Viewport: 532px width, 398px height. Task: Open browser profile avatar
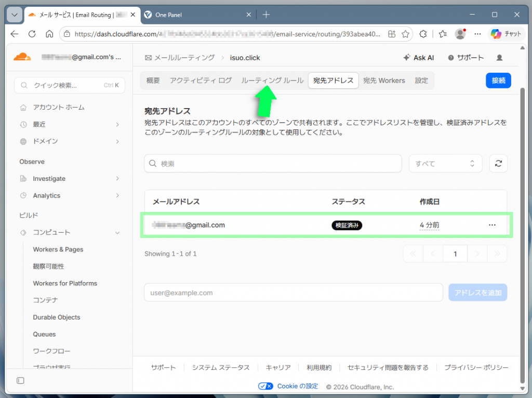[x=460, y=34]
